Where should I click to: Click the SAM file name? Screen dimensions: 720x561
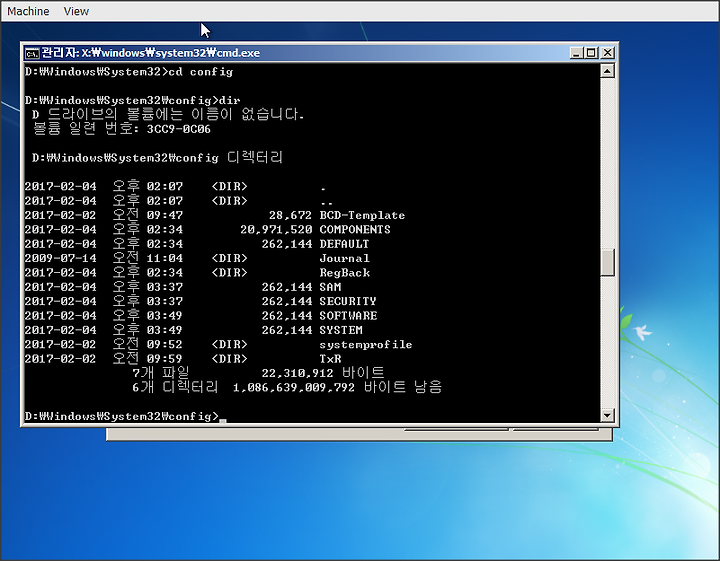[x=330, y=287]
